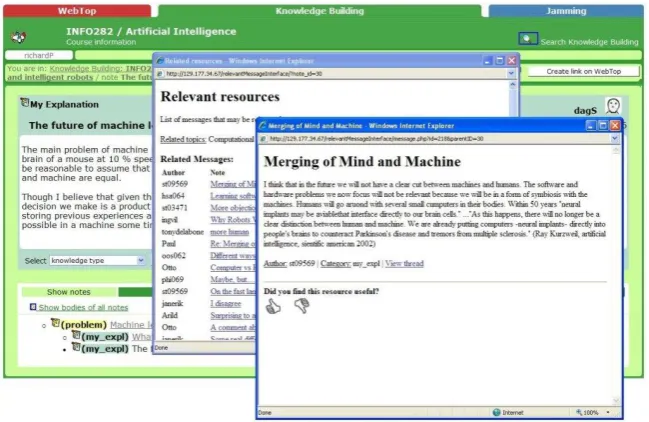649x422 pixels.
Task: Open A comment link by Otto
Action: coord(233,327)
